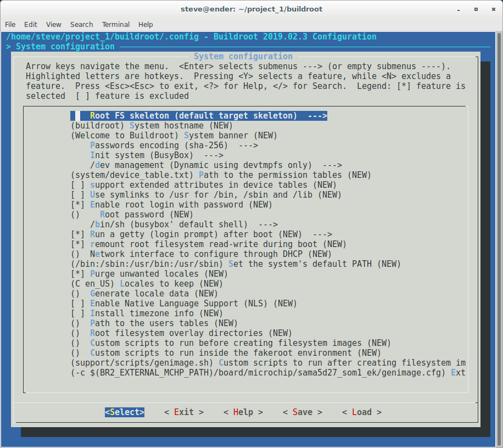Open the Terminal menu

pos(115,24)
